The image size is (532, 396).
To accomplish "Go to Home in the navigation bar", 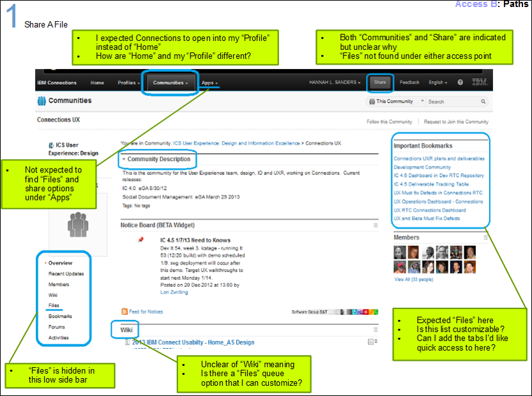I will [97, 83].
